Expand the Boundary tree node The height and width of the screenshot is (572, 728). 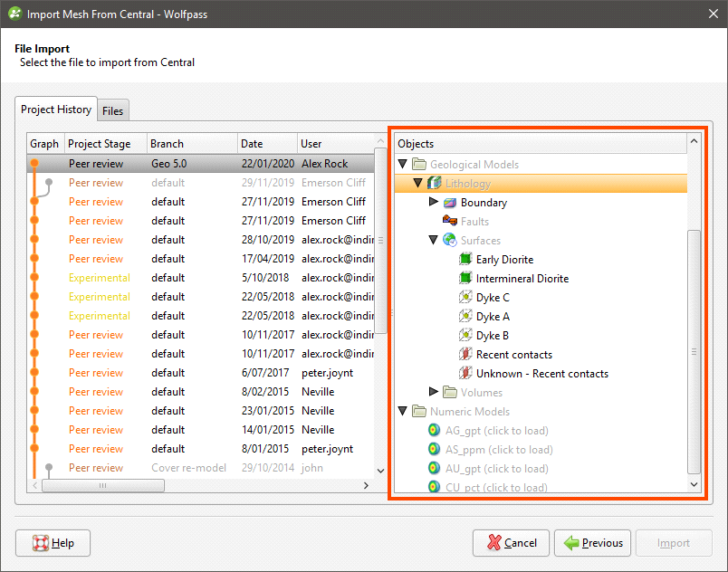(x=435, y=202)
